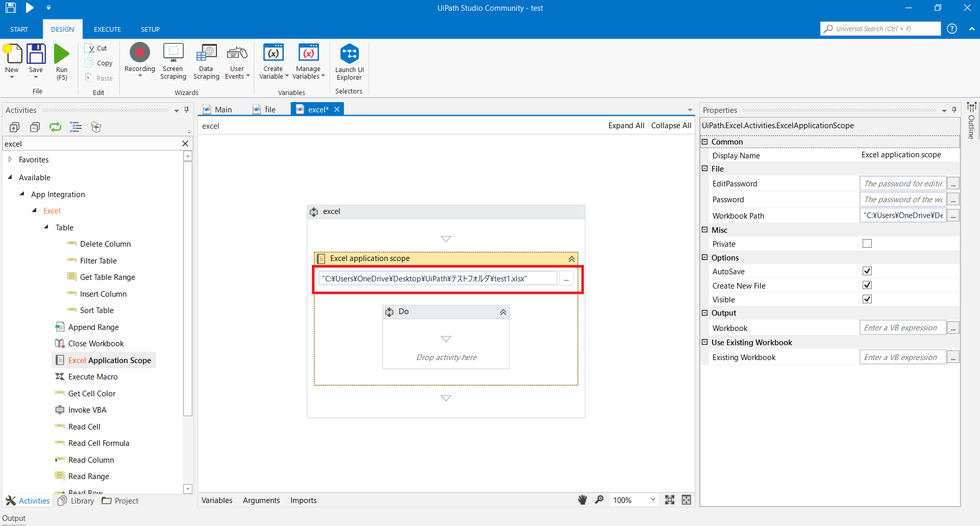The image size is (980, 526).
Task: Pin the Properties panel
Action: pyautogui.click(x=954, y=110)
